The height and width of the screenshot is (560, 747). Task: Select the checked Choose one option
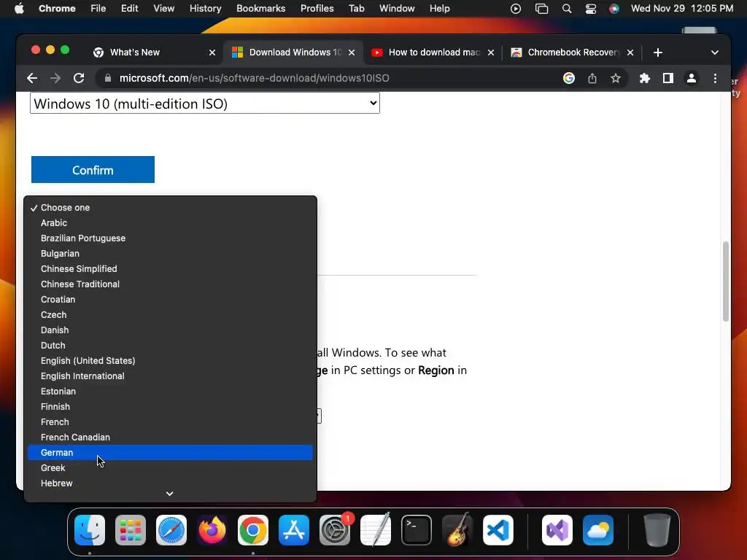pyautogui.click(x=170, y=208)
